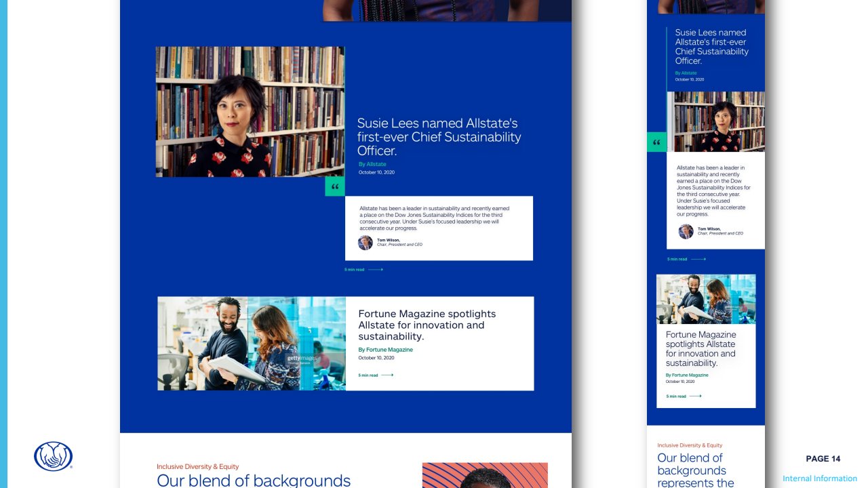Click the green quote mark icon in desktop mockup
Viewport: 868px width, 488px height.
point(335,186)
